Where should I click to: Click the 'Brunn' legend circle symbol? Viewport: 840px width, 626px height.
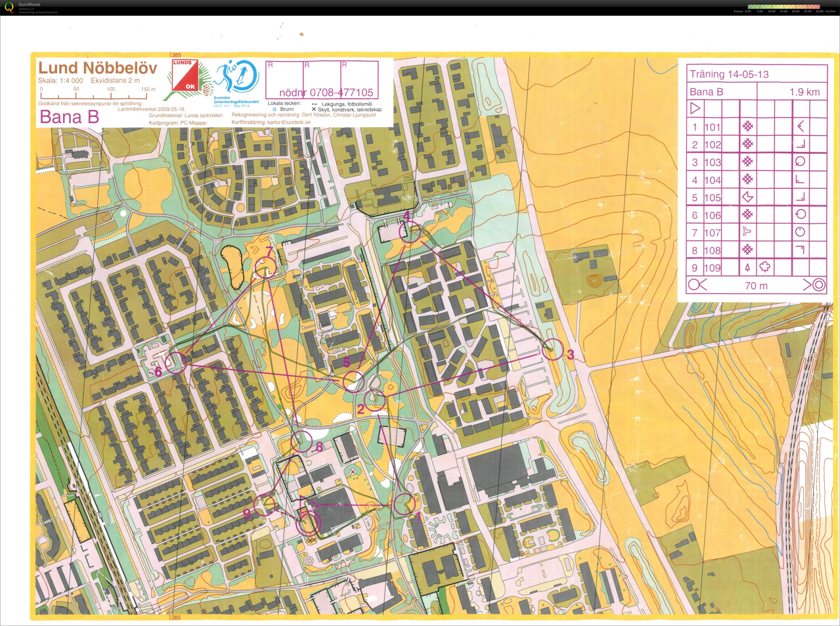(274, 109)
